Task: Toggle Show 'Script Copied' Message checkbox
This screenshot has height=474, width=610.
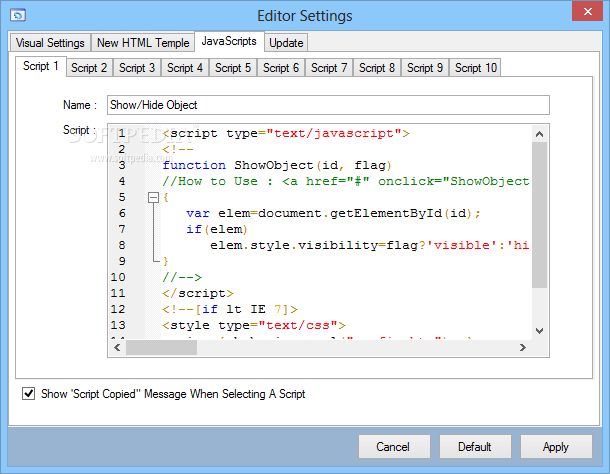Action: pyautogui.click(x=28, y=393)
